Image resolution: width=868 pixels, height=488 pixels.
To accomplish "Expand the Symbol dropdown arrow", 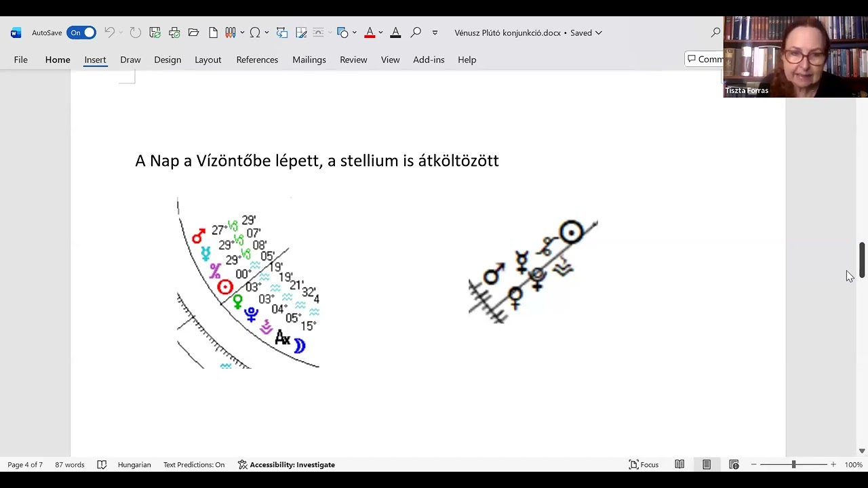I will [x=267, y=33].
